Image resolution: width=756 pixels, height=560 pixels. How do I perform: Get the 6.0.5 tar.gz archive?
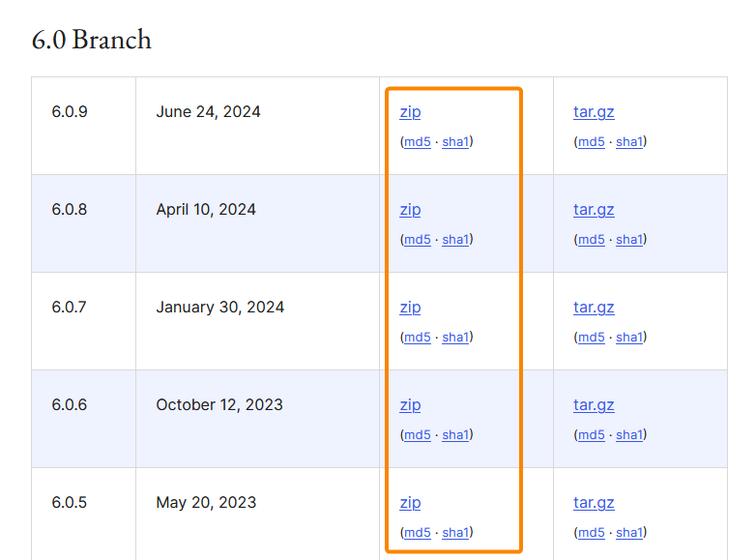tap(594, 503)
